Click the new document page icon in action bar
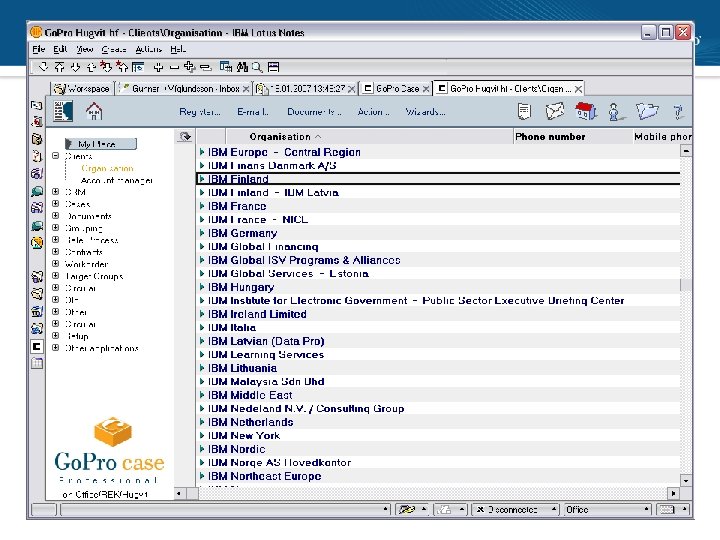The height and width of the screenshot is (540, 720). click(524, 112)
